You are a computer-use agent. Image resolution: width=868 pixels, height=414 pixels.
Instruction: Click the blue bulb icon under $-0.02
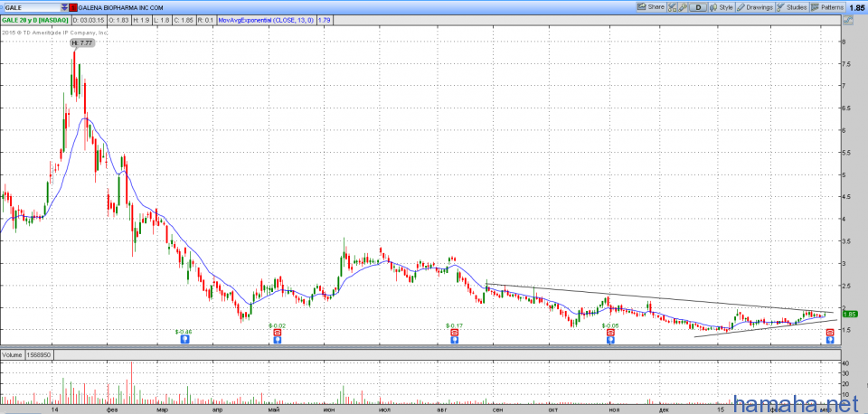coord(277,341)
